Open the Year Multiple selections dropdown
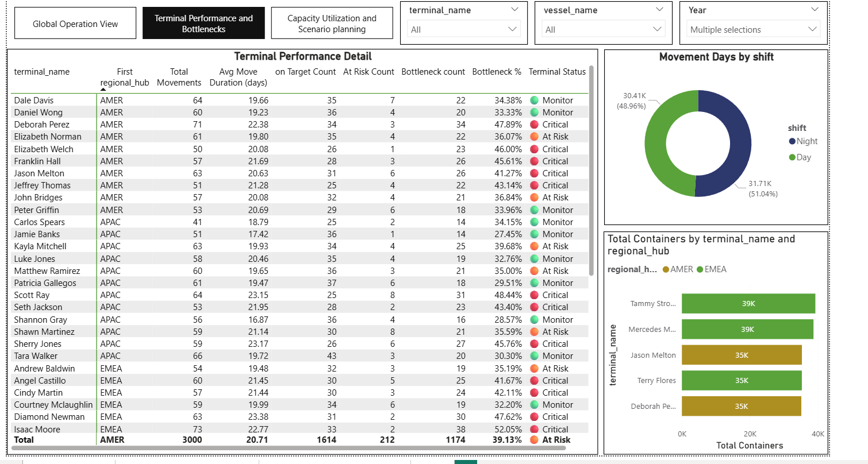Viewport: 868px width, 464px height. (x=754, y=29)
